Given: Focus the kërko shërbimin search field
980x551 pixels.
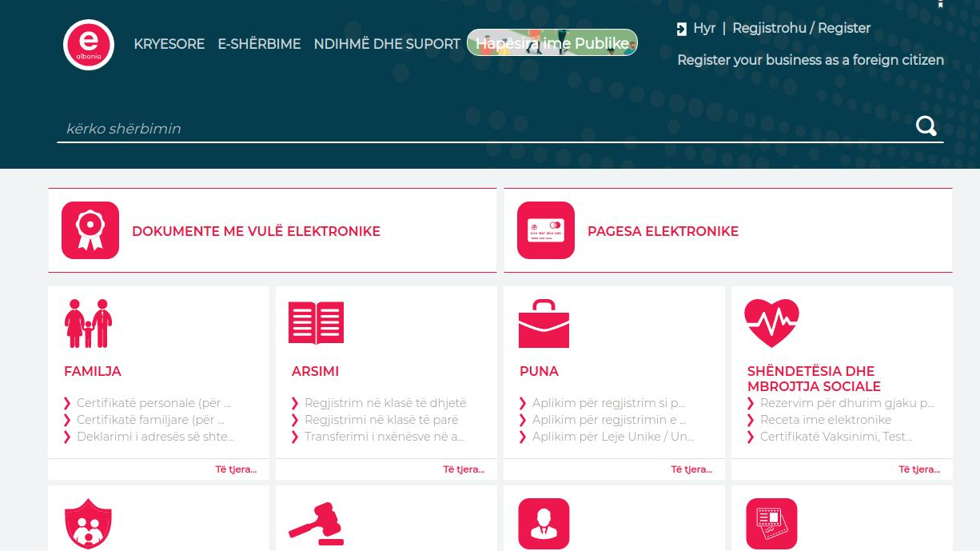Looking at the screenshot, I should point(480,129).
